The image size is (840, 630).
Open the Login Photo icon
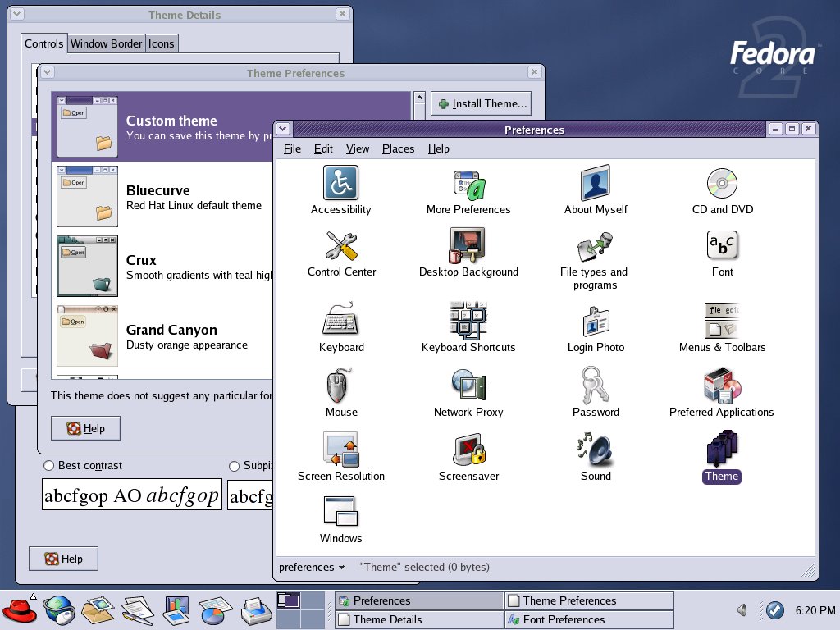coord(596,321)
